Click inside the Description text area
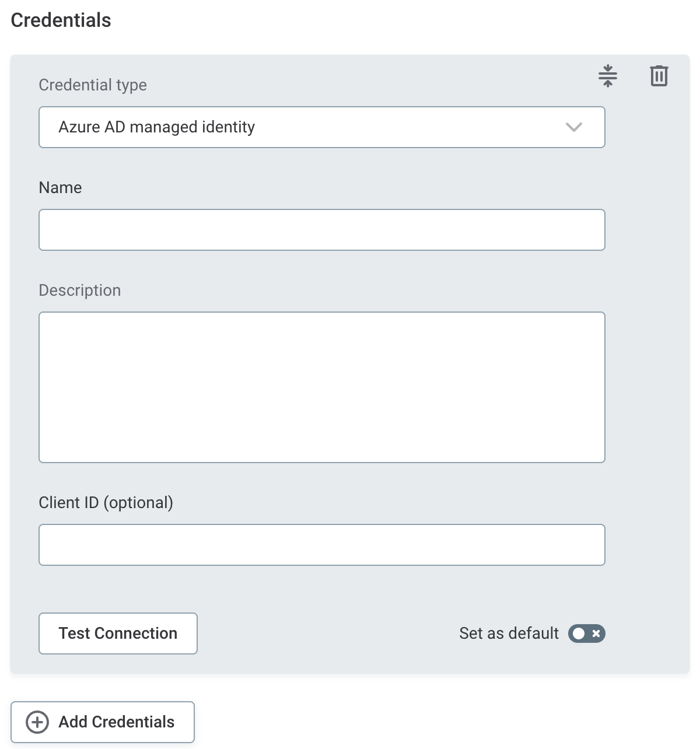The image size is (700, 749). tap(321, 387)
